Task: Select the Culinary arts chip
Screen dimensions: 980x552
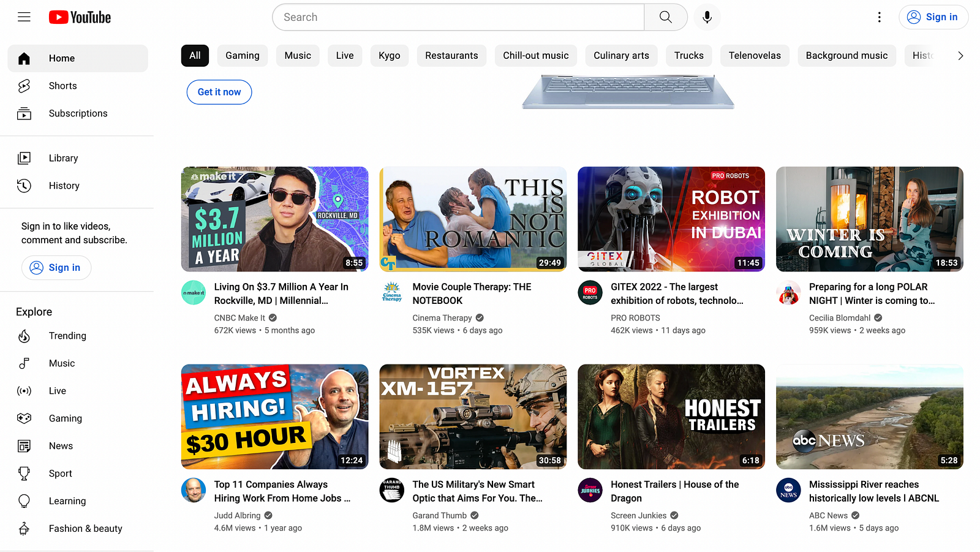Action: 621,56
